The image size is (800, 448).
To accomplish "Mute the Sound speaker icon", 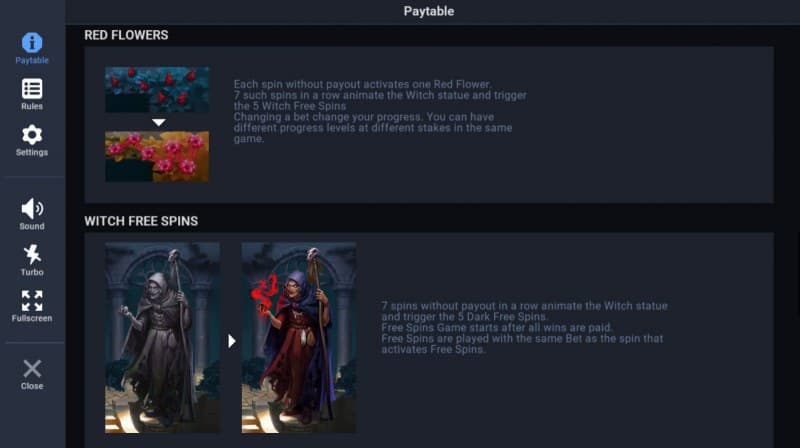I will pyautogui.click(x=32, y=209).
